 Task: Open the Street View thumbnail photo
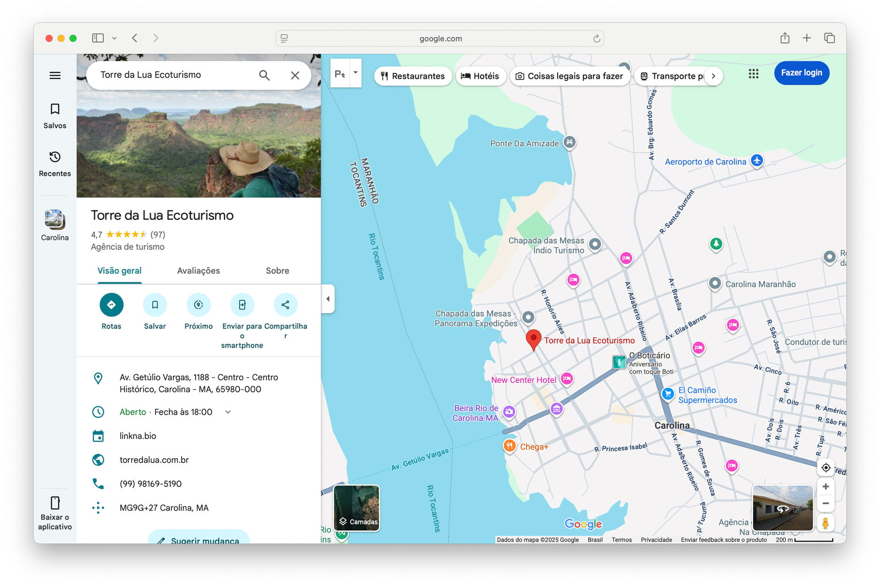coord(783,508)
